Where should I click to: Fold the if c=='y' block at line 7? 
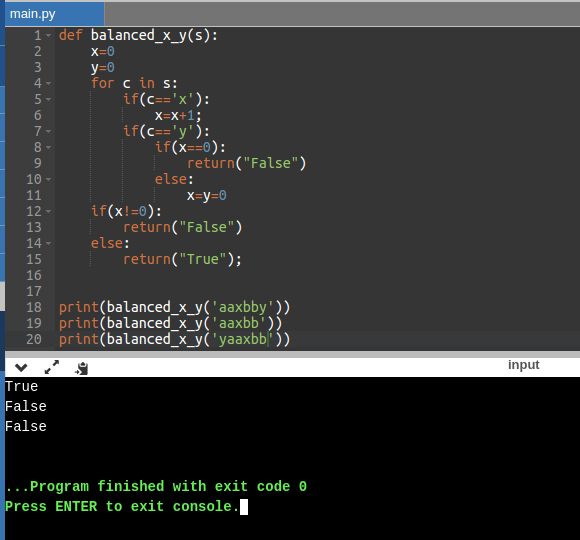pos(48,132)
